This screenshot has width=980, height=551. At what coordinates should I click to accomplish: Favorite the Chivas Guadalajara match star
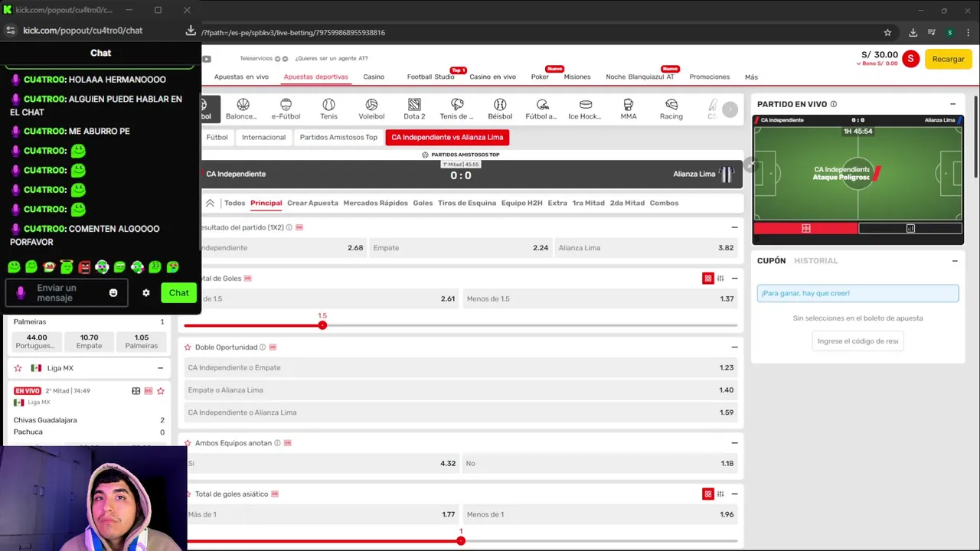160,390
